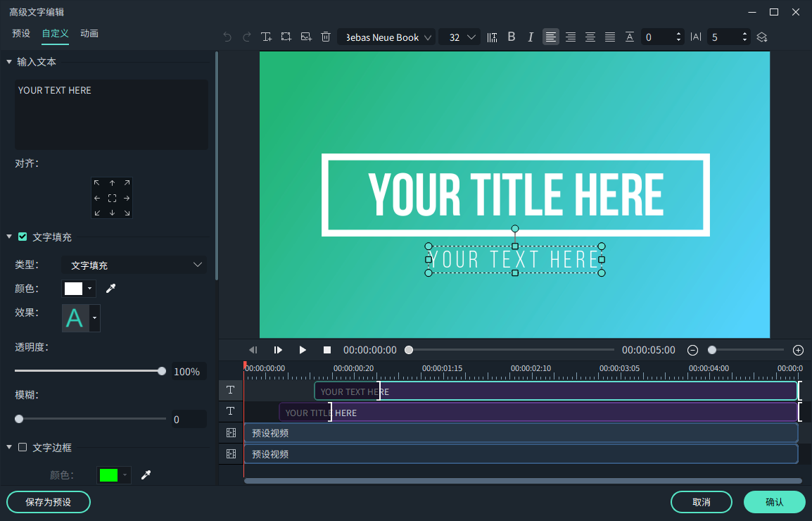Enable the 文字边框 checkbox
The width and height of the screenshot is (812, 521).
click(23, 447)
